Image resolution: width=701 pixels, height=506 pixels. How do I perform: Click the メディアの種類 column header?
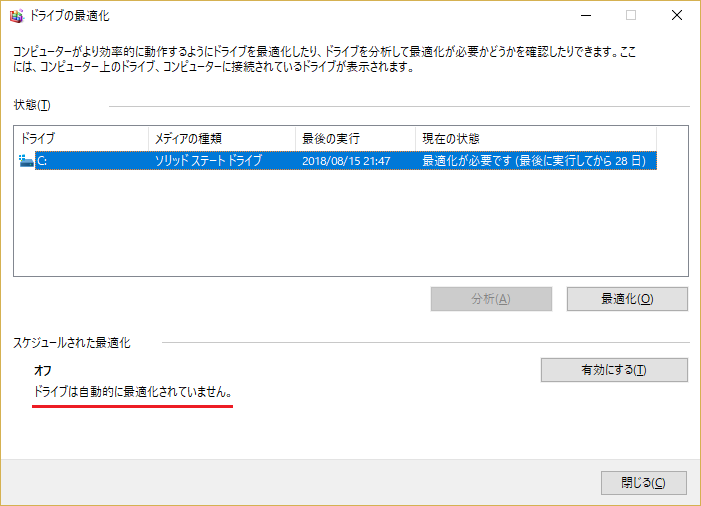[x=221, y=138]
